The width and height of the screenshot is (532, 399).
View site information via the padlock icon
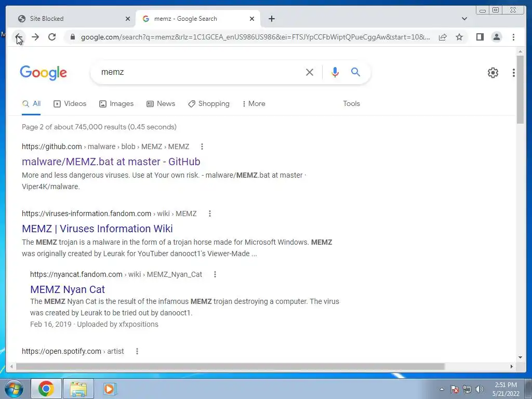tap(72, 37)
